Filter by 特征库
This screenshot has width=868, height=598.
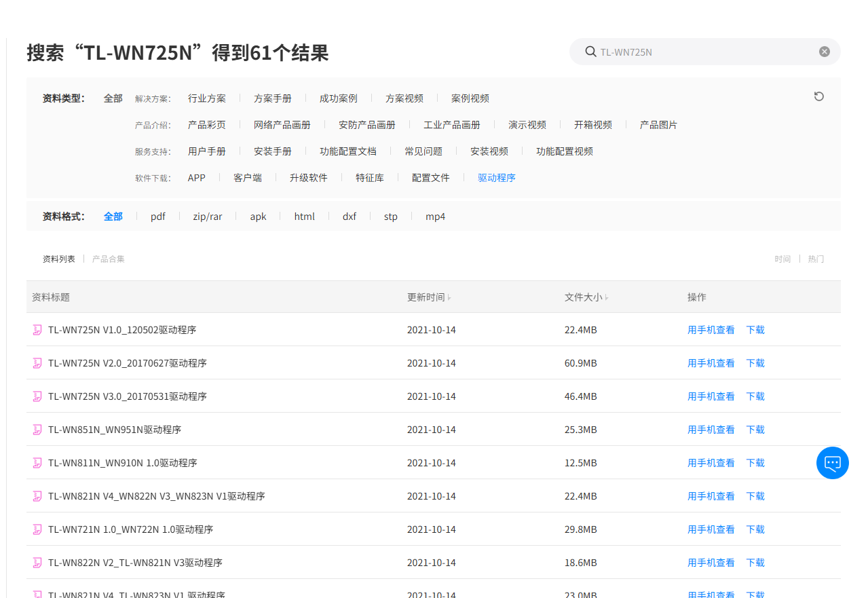pos(370,178)
